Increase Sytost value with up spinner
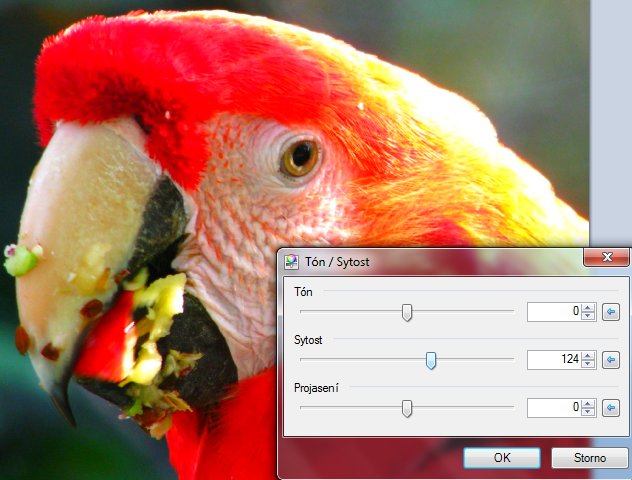632x480 pixels. [588, 355]
